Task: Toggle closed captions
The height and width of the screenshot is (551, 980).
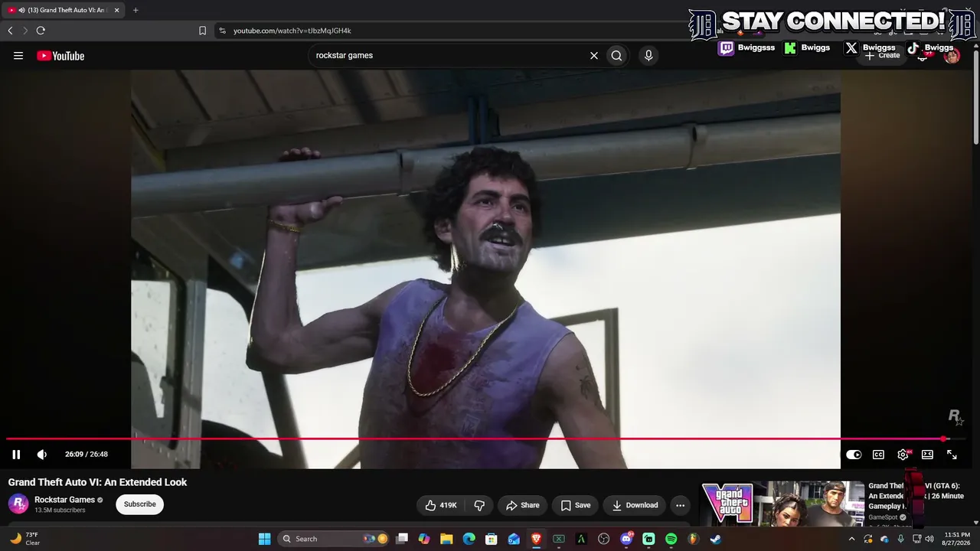Action: click(x=878, y=455)
